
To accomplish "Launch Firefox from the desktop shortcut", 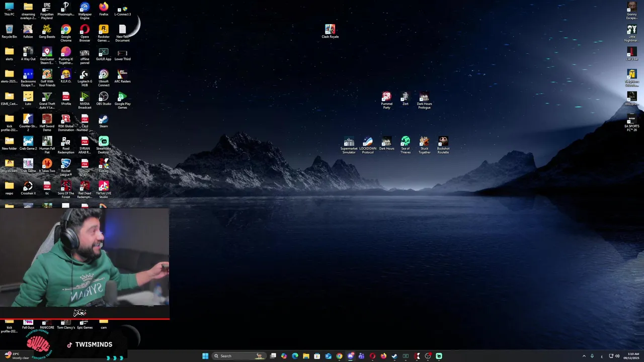I will (104, 10).
